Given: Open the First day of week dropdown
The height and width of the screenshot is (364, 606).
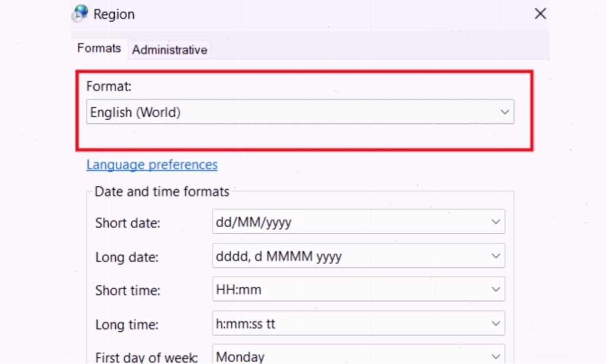Looking at the screenshot, I should (x=359, y=354).
